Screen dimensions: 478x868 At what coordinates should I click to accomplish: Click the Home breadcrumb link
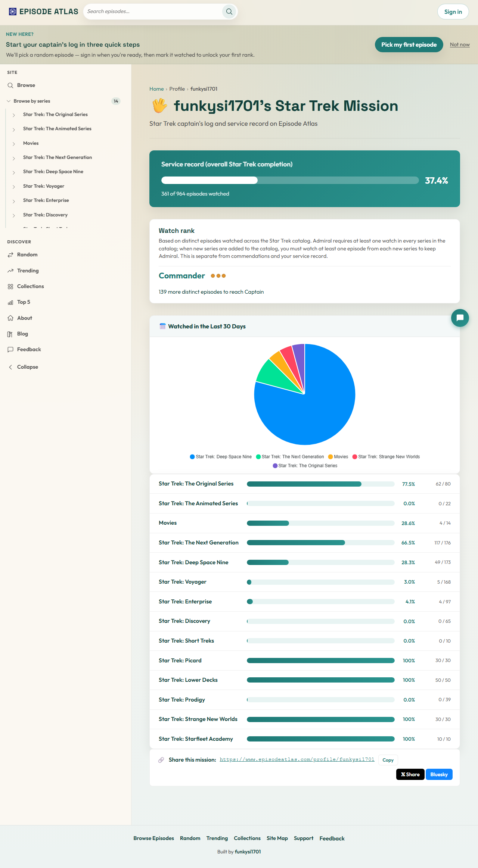(x=156, y=89)
